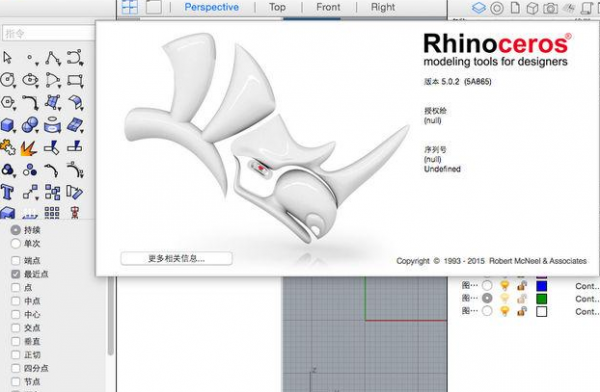The width and height of the screenshot is (600, 392).
Task: Click the 指令 command input field
Action: tap(49, 33)
